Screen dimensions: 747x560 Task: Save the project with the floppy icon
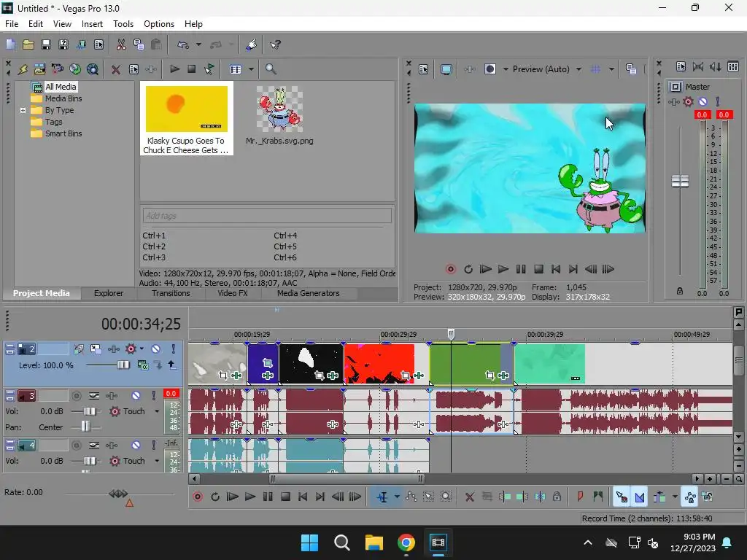[46, 44]
